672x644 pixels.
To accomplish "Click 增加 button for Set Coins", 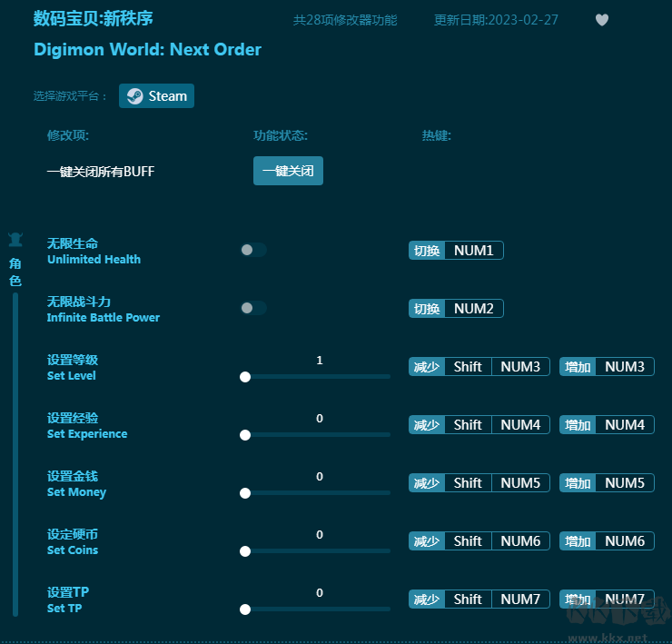I will pyautogui.click(x=578, y=541).
